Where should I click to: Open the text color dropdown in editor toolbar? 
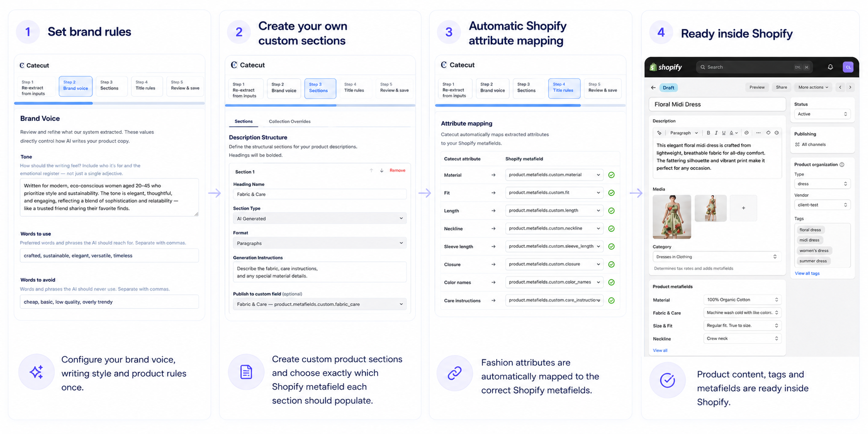[733, 133]
